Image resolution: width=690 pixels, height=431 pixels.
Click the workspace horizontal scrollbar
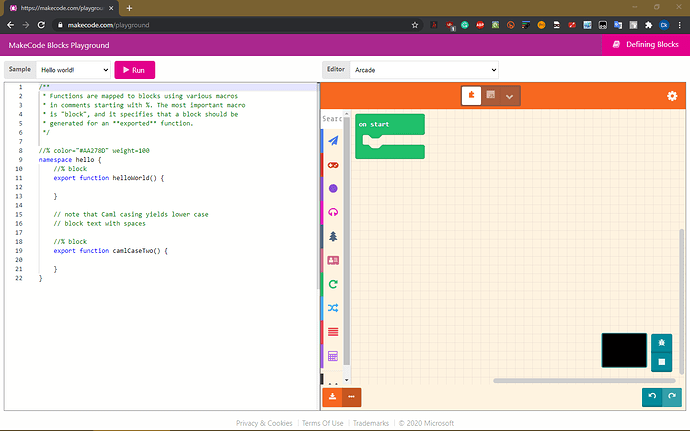click(584, 380)
